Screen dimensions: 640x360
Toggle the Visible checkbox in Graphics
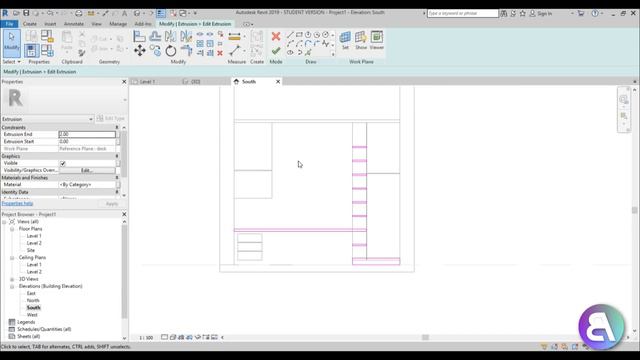[x=63, y=163]
